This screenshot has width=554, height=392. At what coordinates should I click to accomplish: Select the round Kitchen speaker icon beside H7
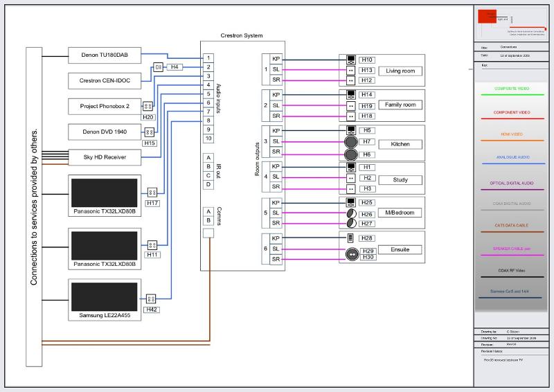point(350,143)
